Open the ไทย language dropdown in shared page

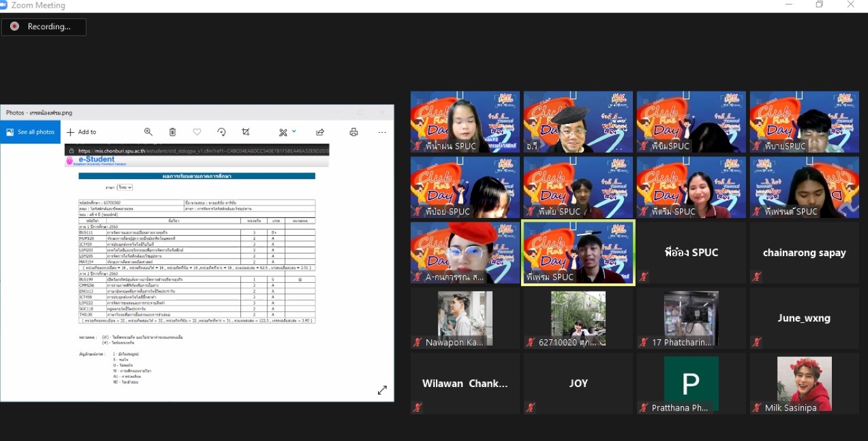[x=125, y=187]
